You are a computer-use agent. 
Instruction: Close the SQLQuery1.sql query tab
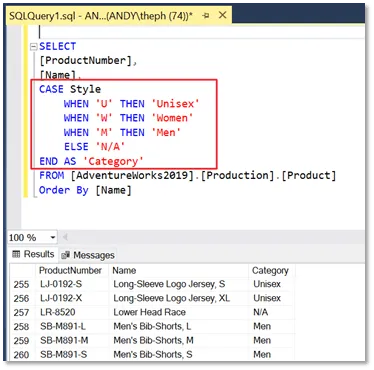(222, 15)
